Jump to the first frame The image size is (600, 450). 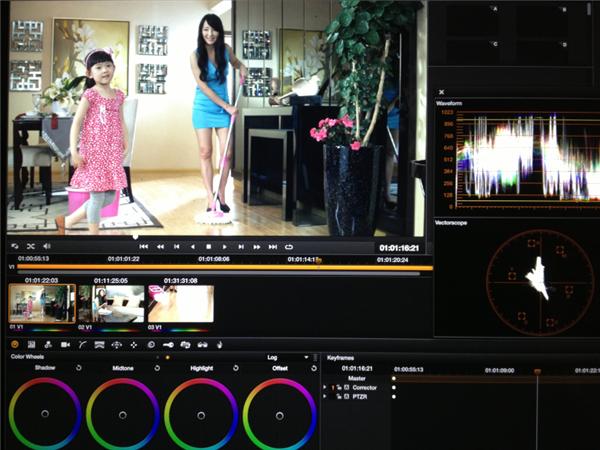point(143,247)
